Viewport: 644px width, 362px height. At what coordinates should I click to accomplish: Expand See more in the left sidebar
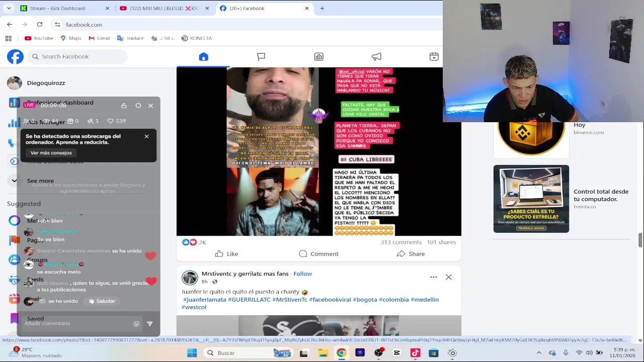click(x=40, y=180)
